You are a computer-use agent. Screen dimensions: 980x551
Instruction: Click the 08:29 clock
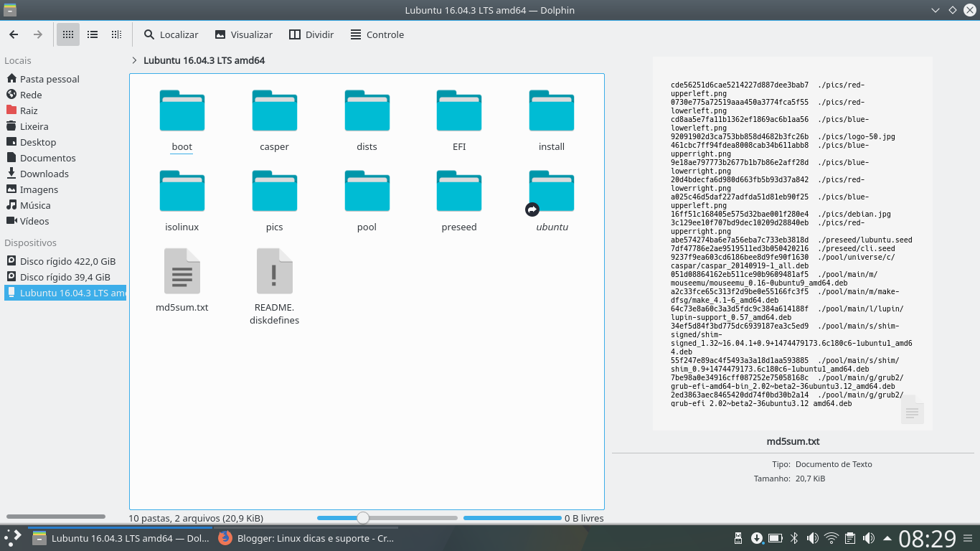928,538
